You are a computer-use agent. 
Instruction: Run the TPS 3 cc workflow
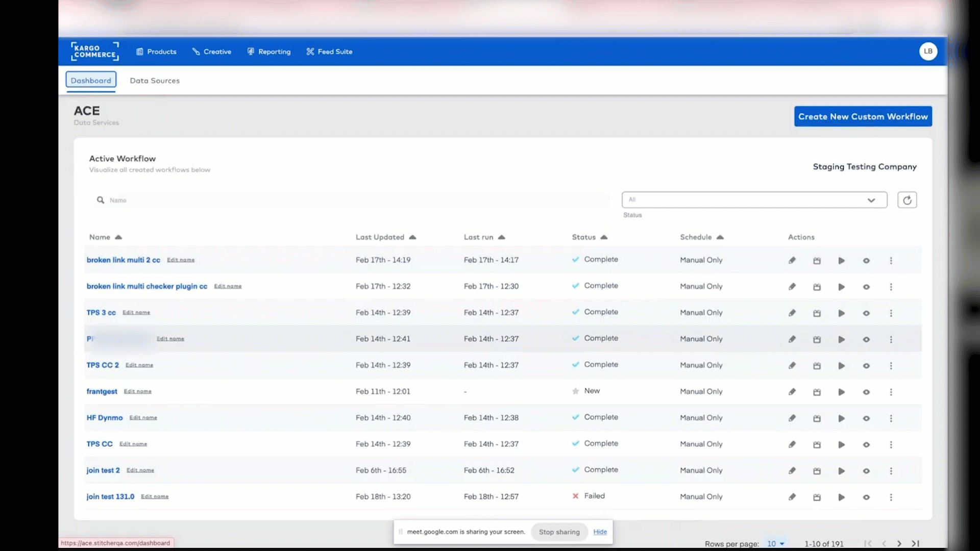842,313
